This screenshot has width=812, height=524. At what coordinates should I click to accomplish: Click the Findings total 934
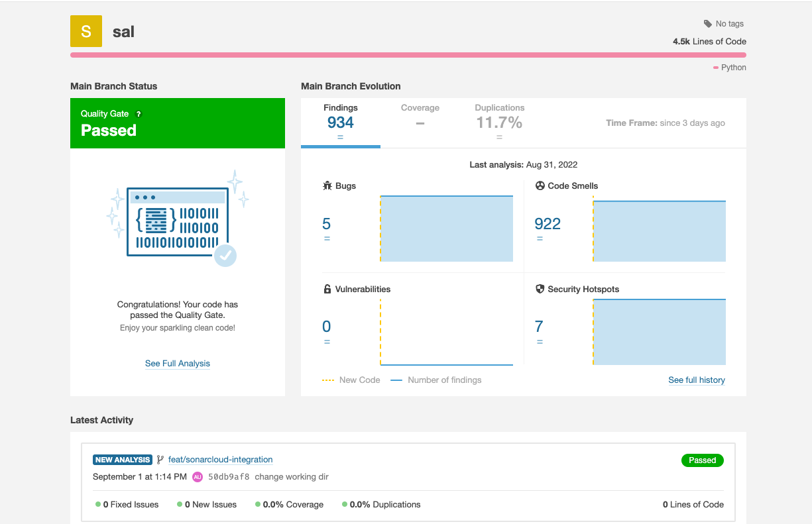(x=341, y=123)
